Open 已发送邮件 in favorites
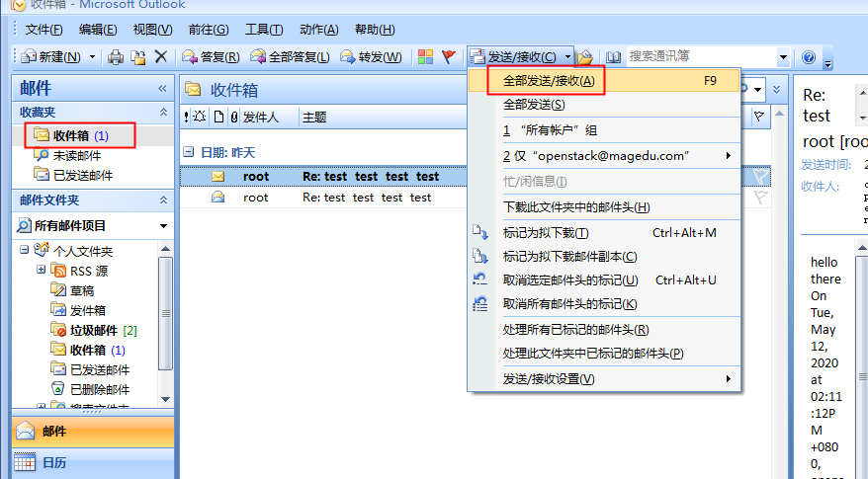Viewport: 868px width, 479px height. [73, 176]
